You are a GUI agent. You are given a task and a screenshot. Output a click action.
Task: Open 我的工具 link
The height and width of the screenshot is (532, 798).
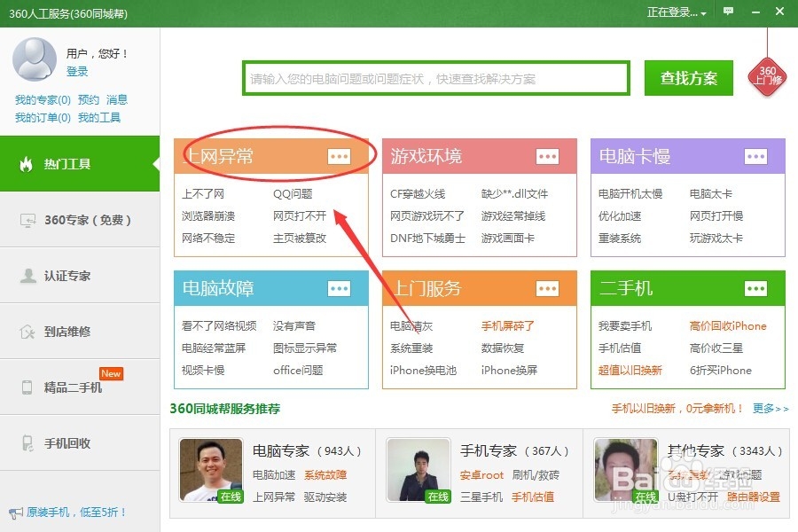pyautogui.click(x=99, y=118)
